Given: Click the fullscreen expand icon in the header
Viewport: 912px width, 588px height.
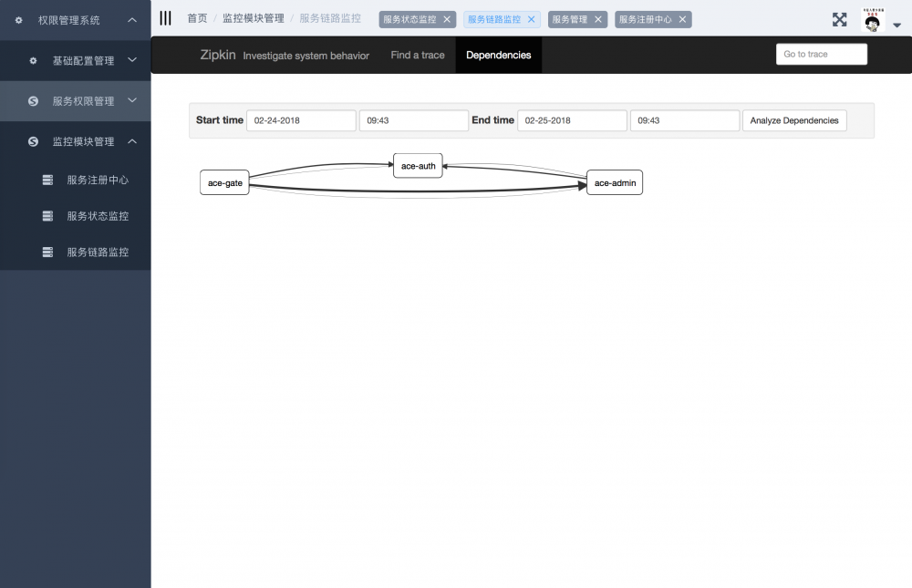Looking at the screenshot, I should pyautogui.click(x=839, y=18).
